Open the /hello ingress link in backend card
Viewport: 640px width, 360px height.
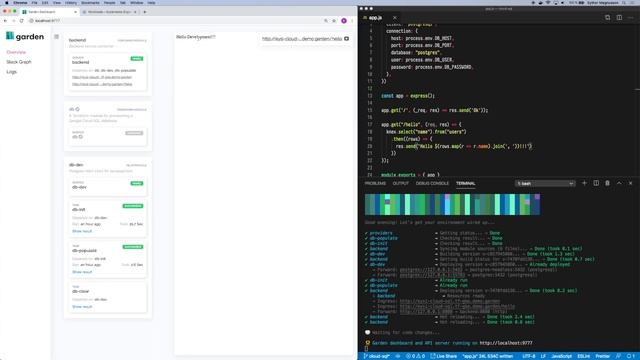point(102,84)
